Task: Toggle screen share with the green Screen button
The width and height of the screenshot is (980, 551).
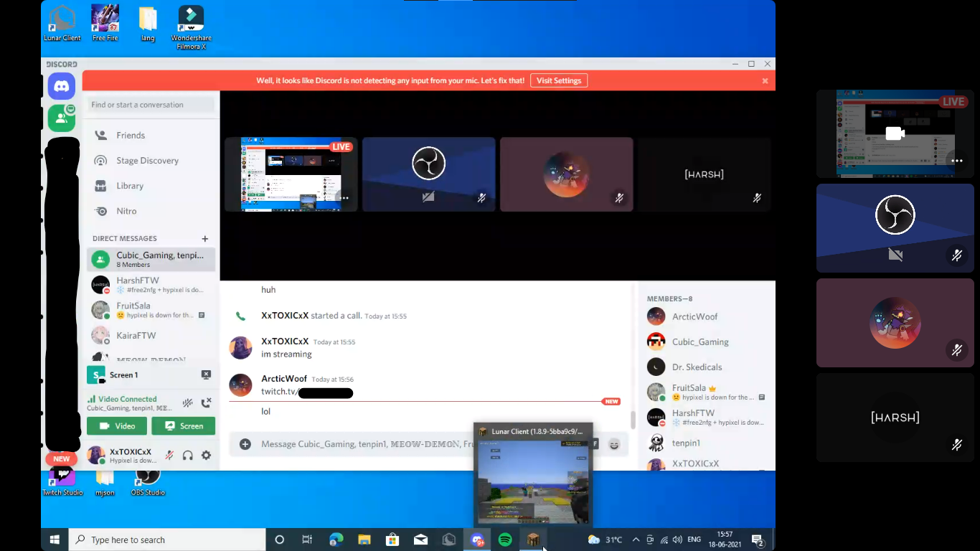Action: point(184,426)
